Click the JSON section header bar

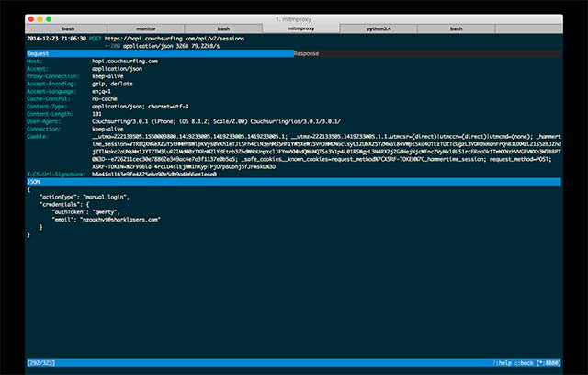(x=294, y=182)
